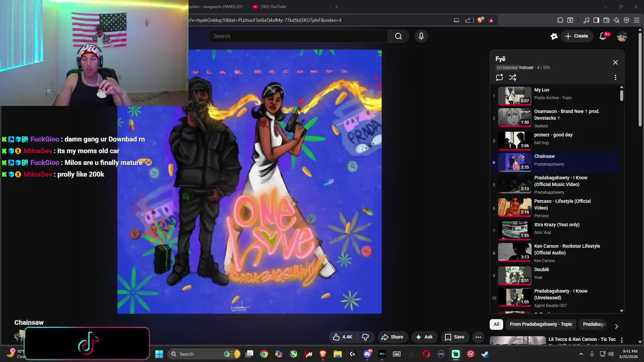Play Percaso - Lifestyle (Official Video)
The image size is (644, 362).
pyautogui.click(x=555, y=208)
